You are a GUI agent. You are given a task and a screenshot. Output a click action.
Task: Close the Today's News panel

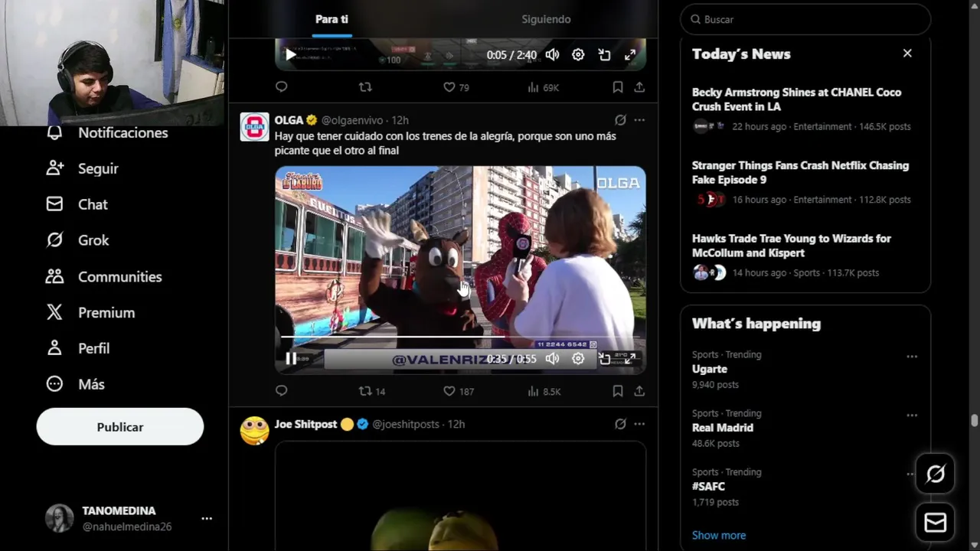(907, 54)
